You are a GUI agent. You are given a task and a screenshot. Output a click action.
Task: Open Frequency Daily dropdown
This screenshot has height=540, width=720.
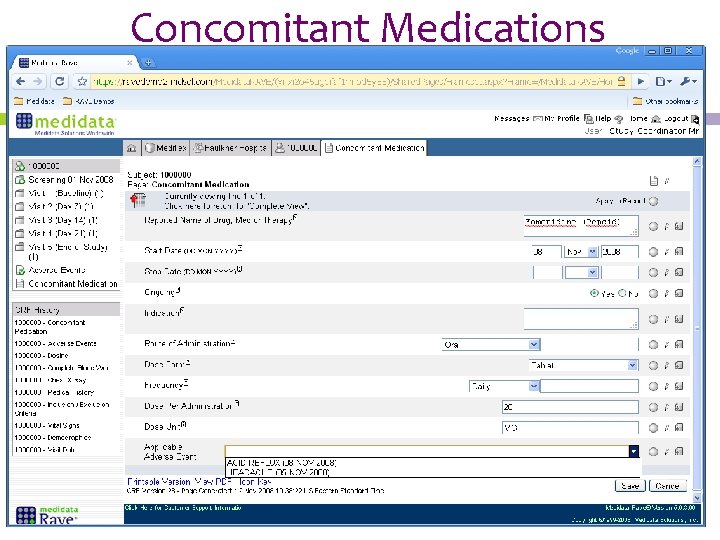[504, 386]
